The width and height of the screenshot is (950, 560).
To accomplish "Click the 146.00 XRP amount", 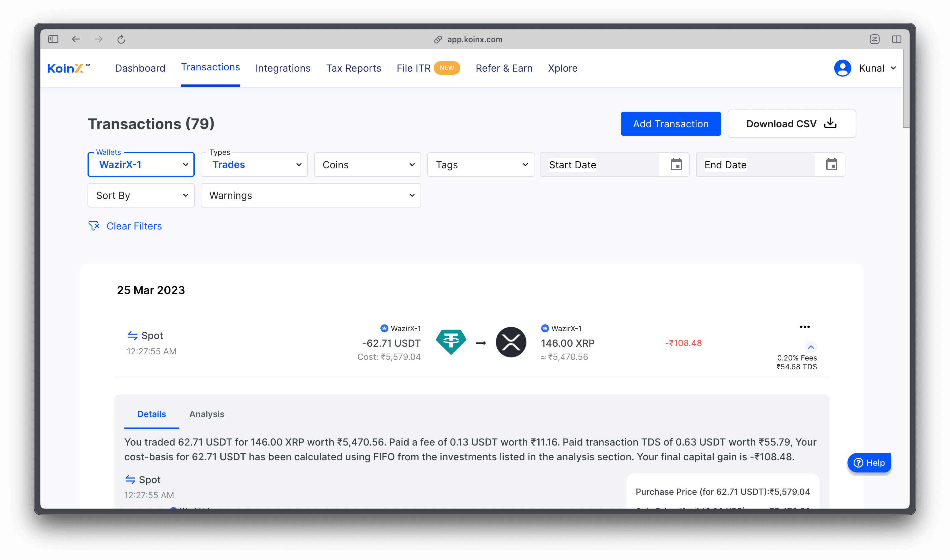I will tap(568, 343).
